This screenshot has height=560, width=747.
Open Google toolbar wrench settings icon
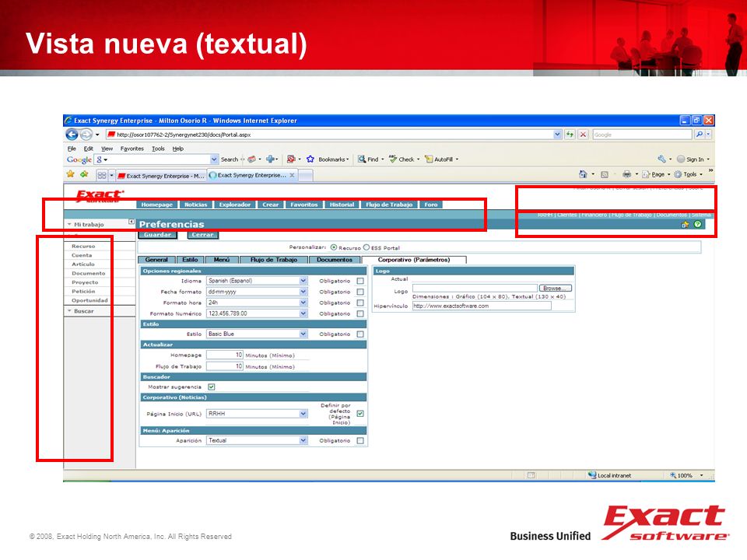pyautogui.click(x=661, y=159)
